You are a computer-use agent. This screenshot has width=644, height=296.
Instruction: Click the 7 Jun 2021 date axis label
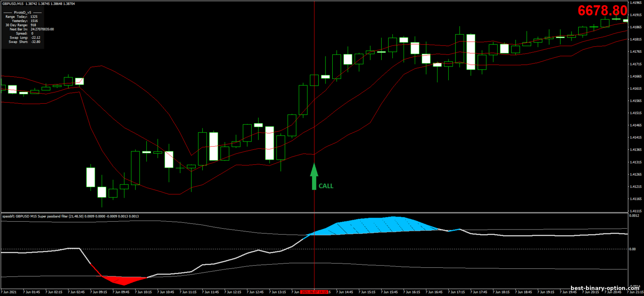pos(9,292)
